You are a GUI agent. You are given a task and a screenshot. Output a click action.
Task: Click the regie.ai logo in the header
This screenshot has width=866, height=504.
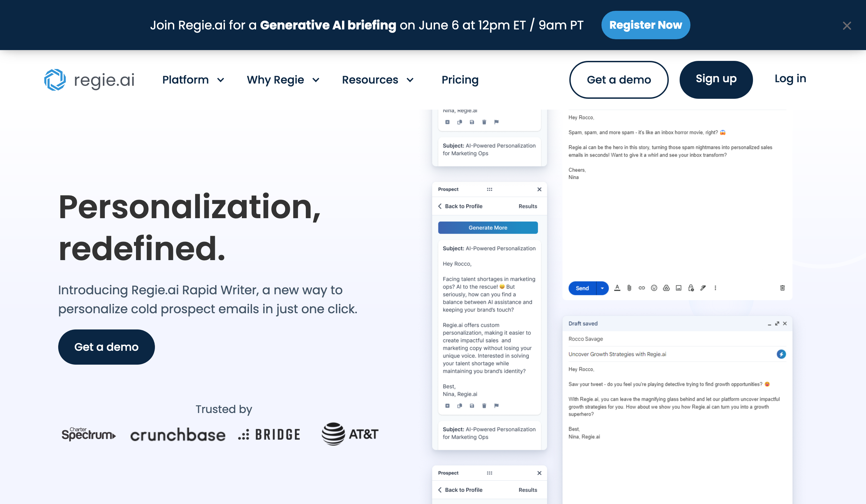[x=89, y=80]
